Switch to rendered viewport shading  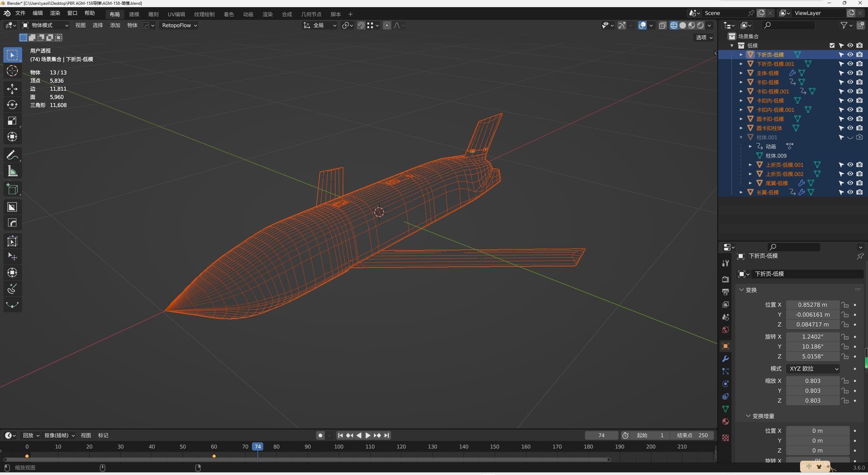(x=700, y=25)
